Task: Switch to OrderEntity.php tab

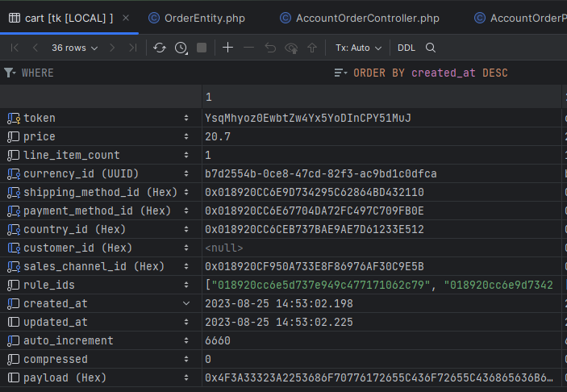Action: (x=197, y=18)
